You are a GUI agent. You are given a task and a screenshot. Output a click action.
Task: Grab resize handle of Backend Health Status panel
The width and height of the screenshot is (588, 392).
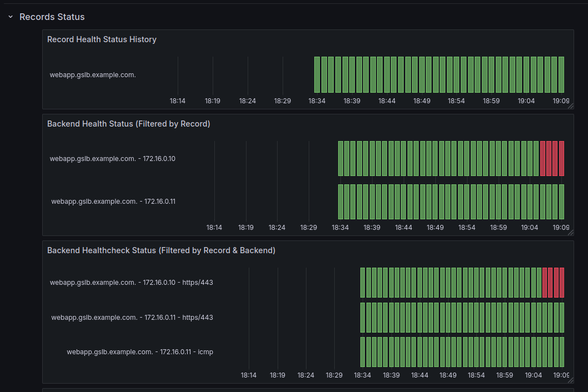571,233
